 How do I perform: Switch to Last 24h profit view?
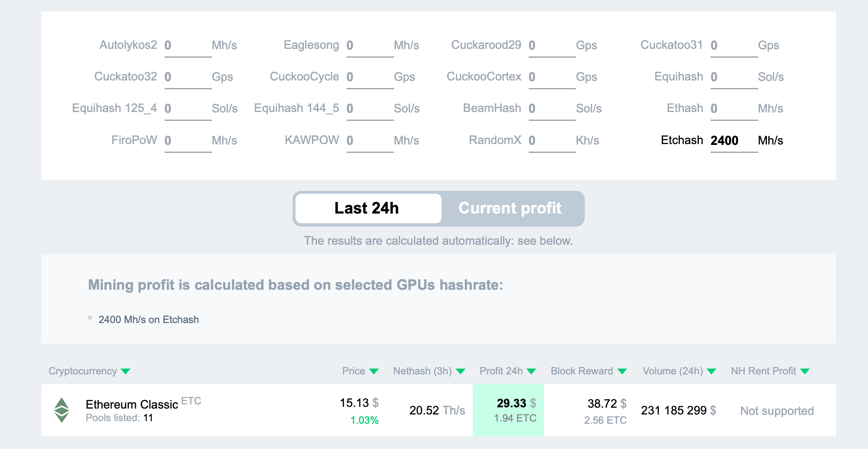pyautogui.click(x=367, y=208)
